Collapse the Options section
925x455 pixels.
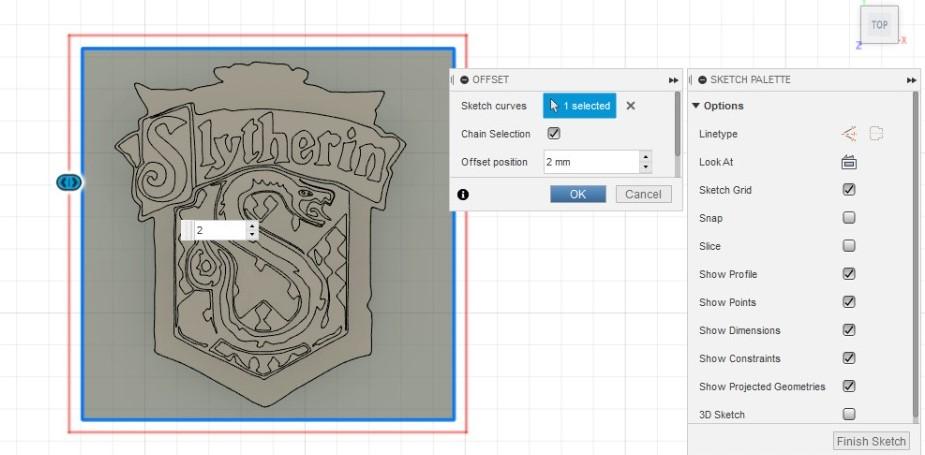(x=696, y=106)
